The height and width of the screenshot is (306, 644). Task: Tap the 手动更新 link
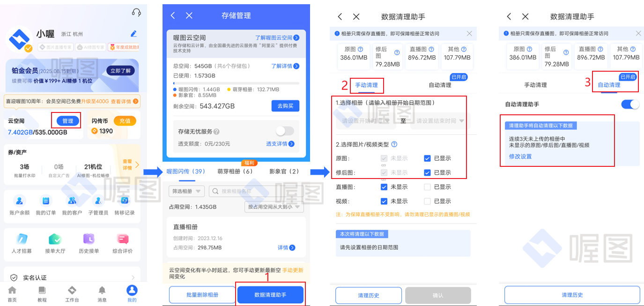pyautogui.click(x=293, y=270)
